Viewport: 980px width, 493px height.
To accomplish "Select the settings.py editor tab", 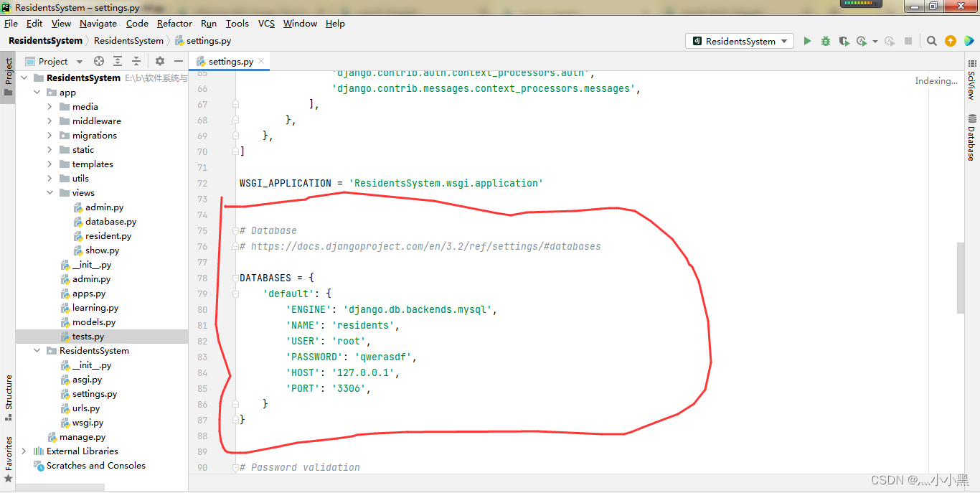I will (x=230, y=61).
